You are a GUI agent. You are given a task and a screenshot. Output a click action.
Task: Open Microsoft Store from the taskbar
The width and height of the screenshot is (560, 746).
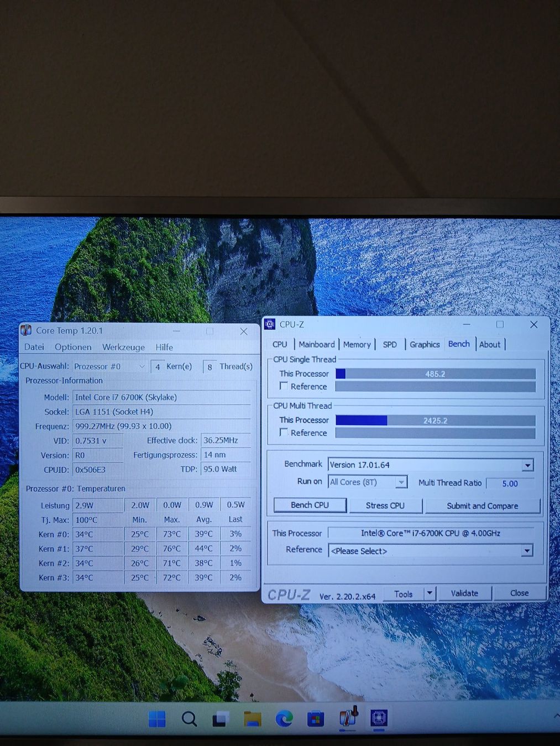(316, 719)
